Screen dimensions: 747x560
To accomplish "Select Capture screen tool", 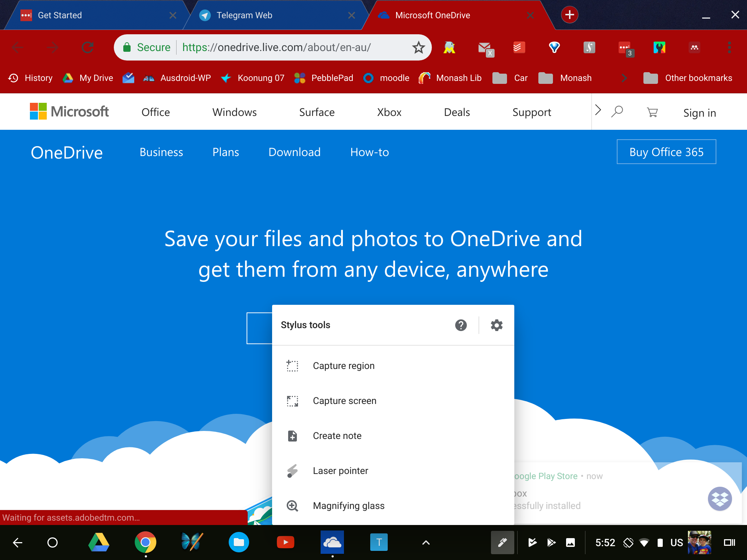I will pyautogui.click(x=393, y=401).
